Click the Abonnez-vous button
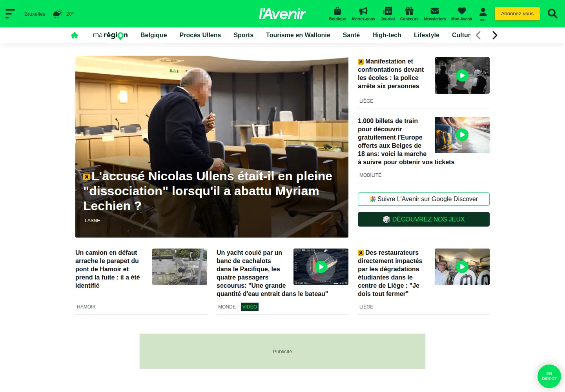Viewport: 565px width, 392px height. tap(517, 14)
